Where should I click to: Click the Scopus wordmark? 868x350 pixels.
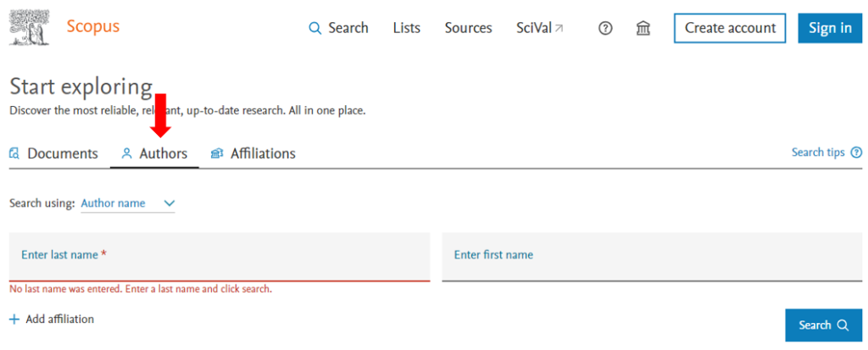93,27
